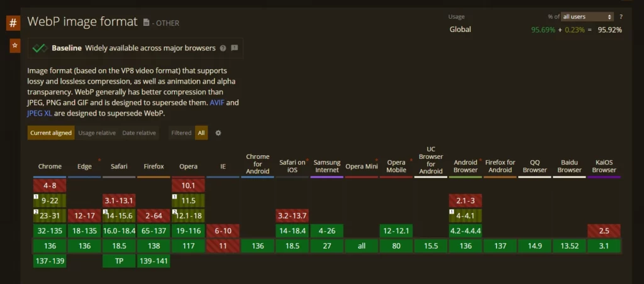Click the Chrome 4-8 version cell

click(x=50, y=185)
